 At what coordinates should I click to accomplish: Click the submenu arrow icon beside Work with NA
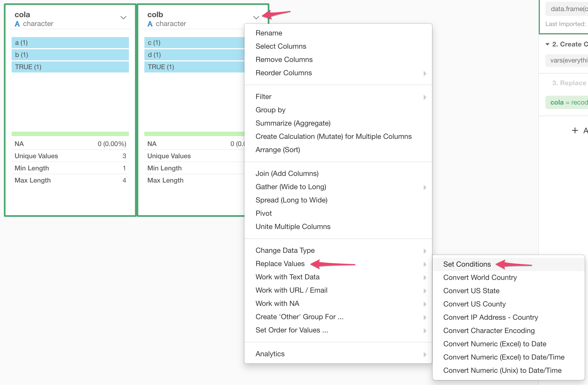tap(425, 304)
